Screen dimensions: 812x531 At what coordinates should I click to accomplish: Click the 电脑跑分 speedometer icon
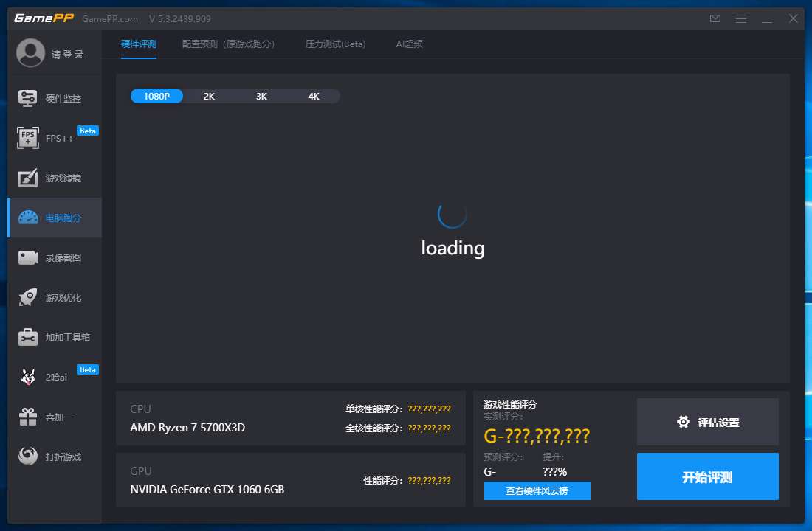point(28,218)
